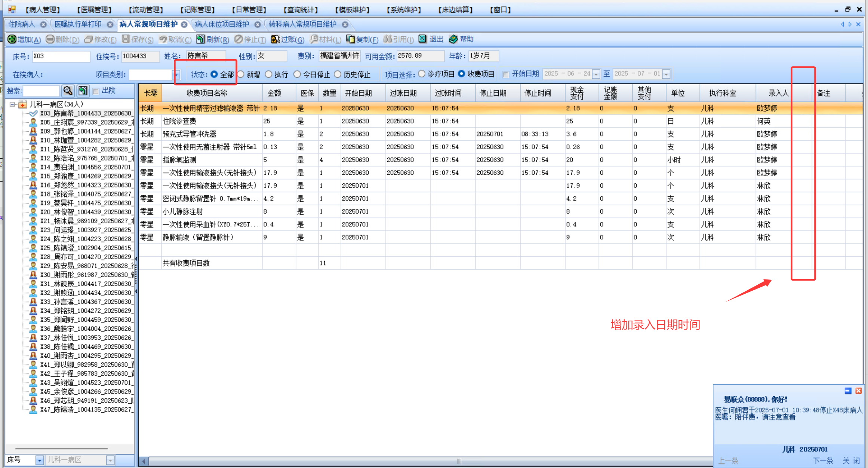This screenshot has width=868, height=468.
Task: Click 下一条 in the notification popup
Action: (x=823, y=461)
